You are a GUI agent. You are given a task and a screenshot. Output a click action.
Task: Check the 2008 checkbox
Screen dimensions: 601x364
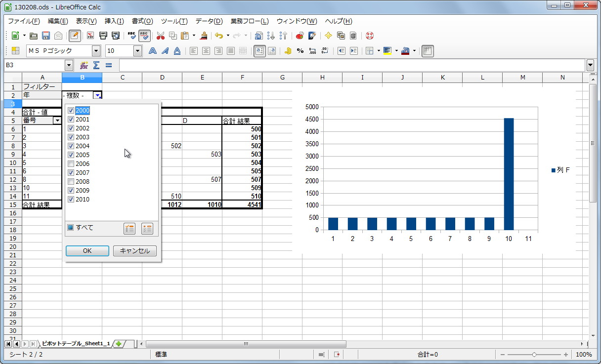click(71, 182)
